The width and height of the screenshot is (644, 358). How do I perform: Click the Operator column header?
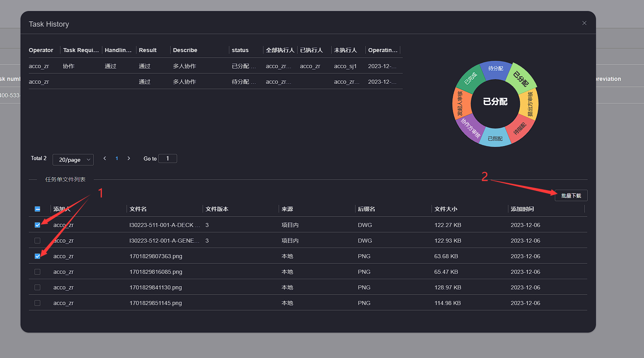(x=41, y=50)
